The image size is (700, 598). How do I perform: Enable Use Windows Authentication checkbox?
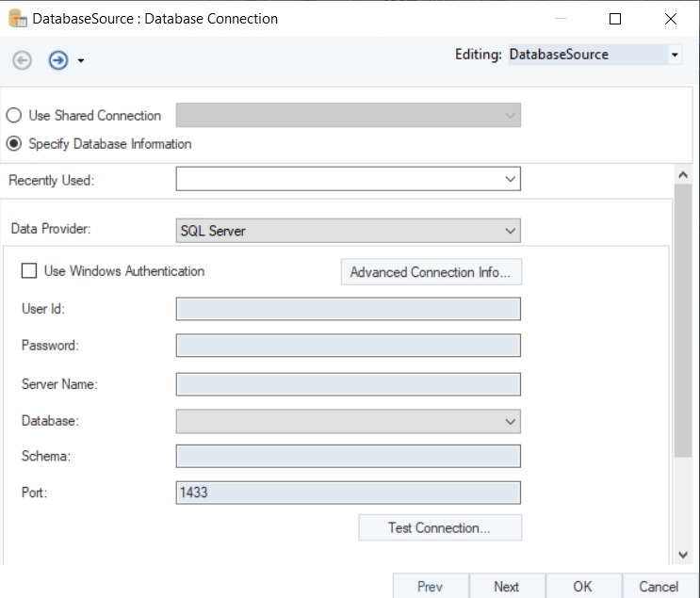pyautogui.click(x=29, y=271)
